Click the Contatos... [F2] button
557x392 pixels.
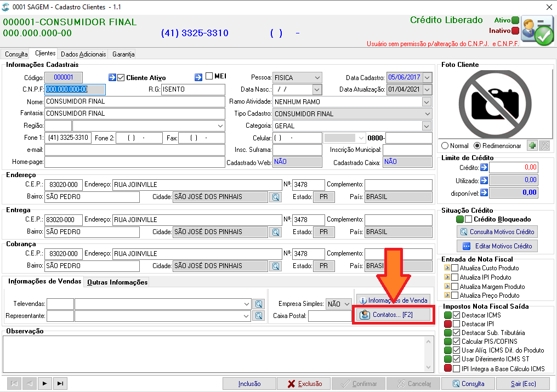tap(393, 315)
